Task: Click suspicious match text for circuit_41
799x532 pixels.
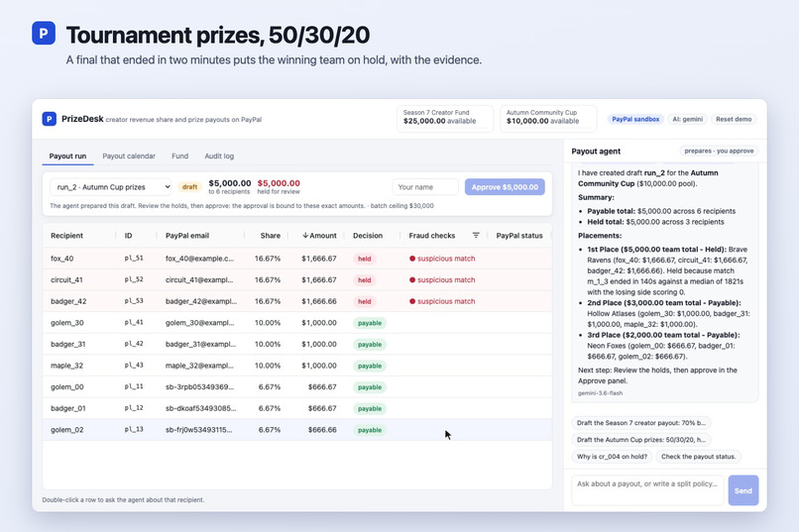Action: pyautogui.click(x=446, y=280)
